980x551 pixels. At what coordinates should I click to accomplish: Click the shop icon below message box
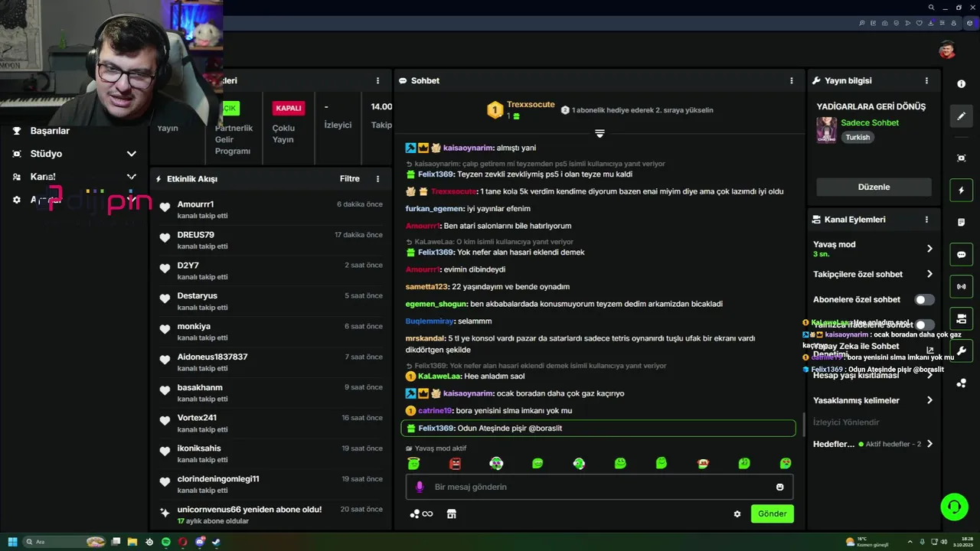point(452,514)
